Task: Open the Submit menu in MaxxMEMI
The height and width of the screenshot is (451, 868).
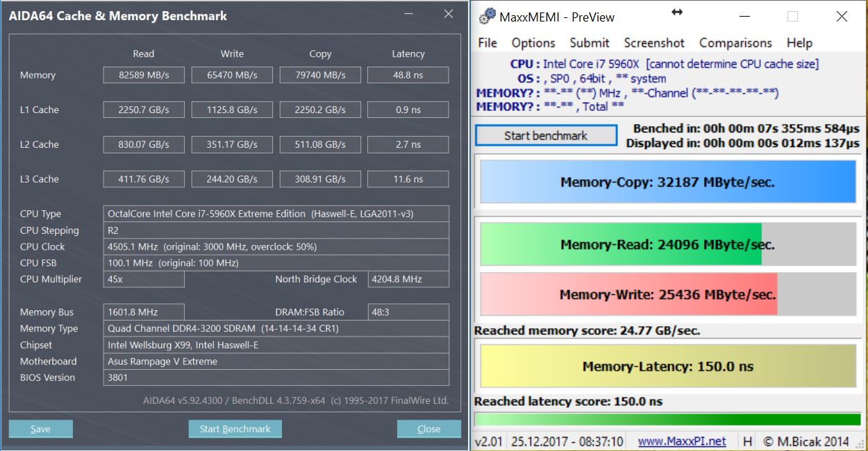Action: [590, 43]
